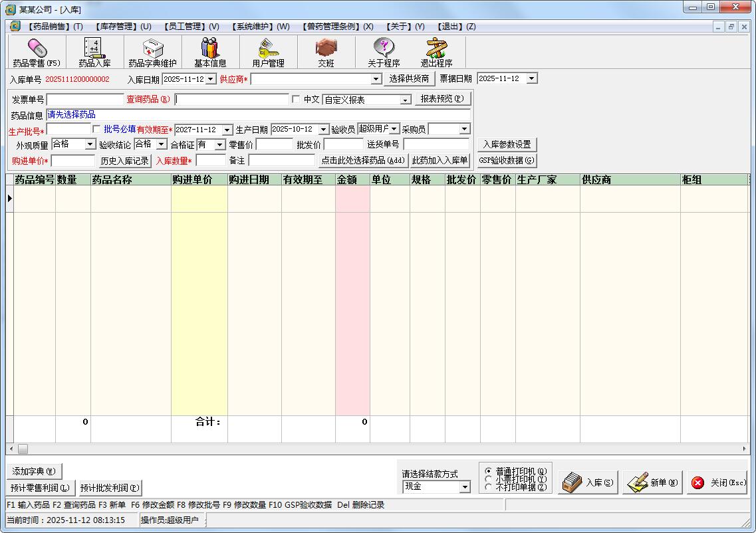Open 药品字典维护 toolbar icon
The width and height of the screenshot is (756, 533).
(152, 52)
